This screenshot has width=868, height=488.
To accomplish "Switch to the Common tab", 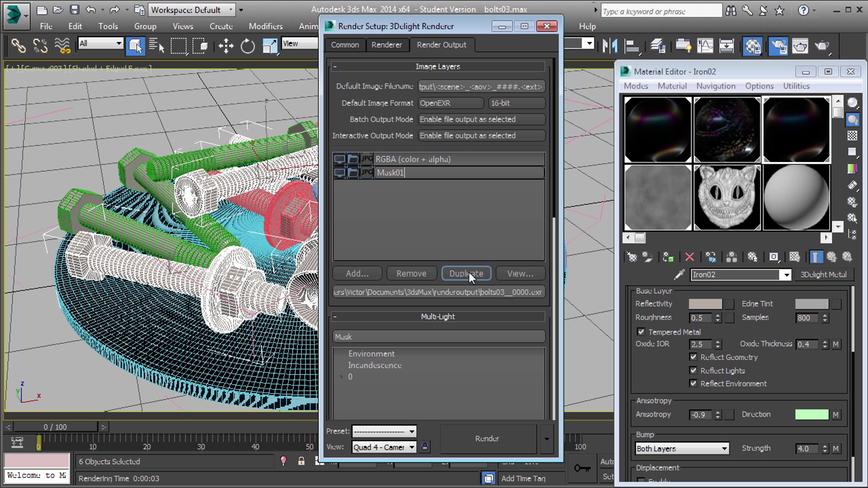I will tap(345, 45).
